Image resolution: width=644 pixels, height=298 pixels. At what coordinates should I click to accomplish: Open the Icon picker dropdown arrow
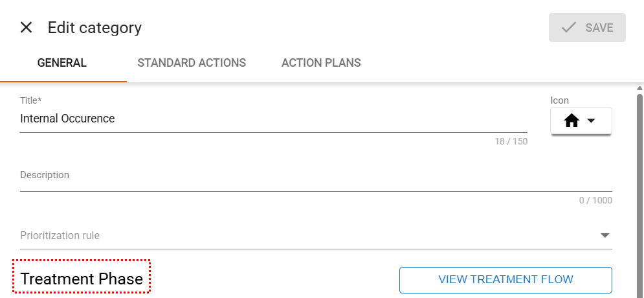[591, 121]
